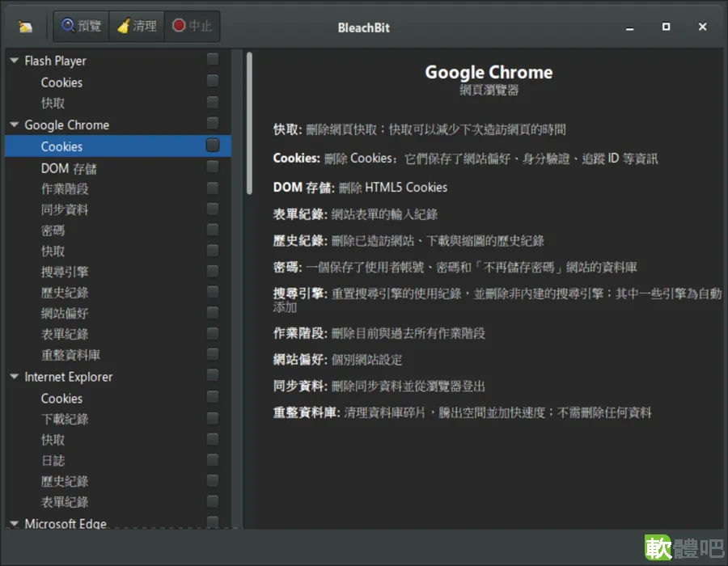Collapse the Microsoft Edge tree group
The width and height of the screenshot is (728, 566).
(x=15, y=523)
